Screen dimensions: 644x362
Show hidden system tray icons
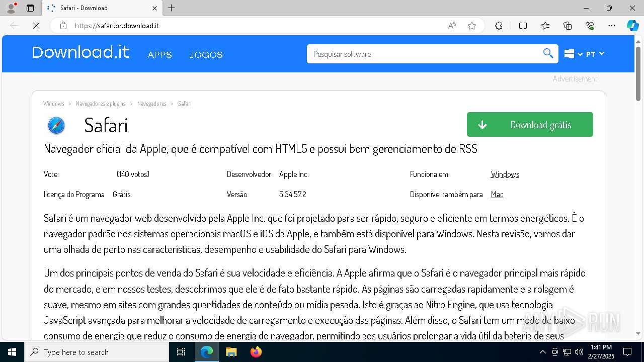tap(542, 352)
